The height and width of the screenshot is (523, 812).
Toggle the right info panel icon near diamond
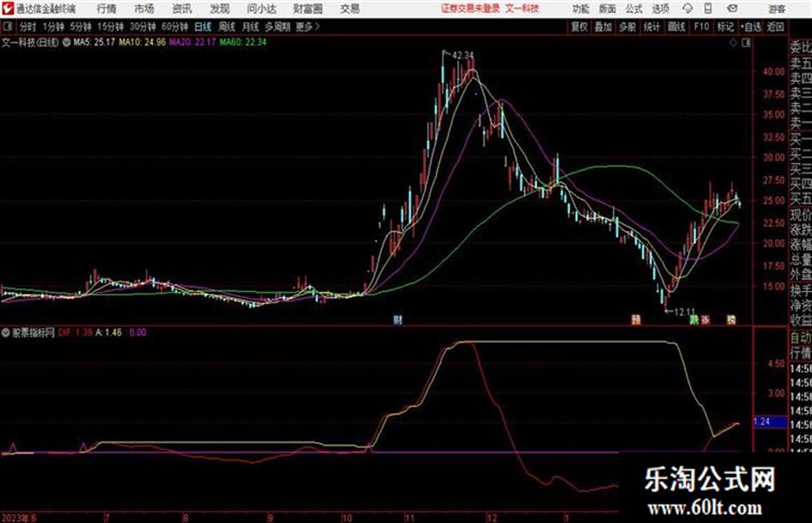click(x=746, y=43)
